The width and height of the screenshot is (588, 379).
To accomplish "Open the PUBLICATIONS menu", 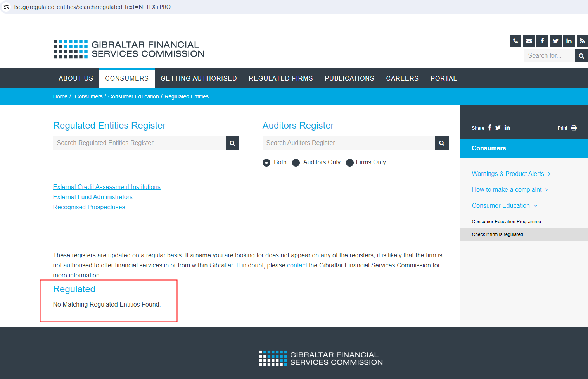I will pyautogui.click(x=349, y=78).
